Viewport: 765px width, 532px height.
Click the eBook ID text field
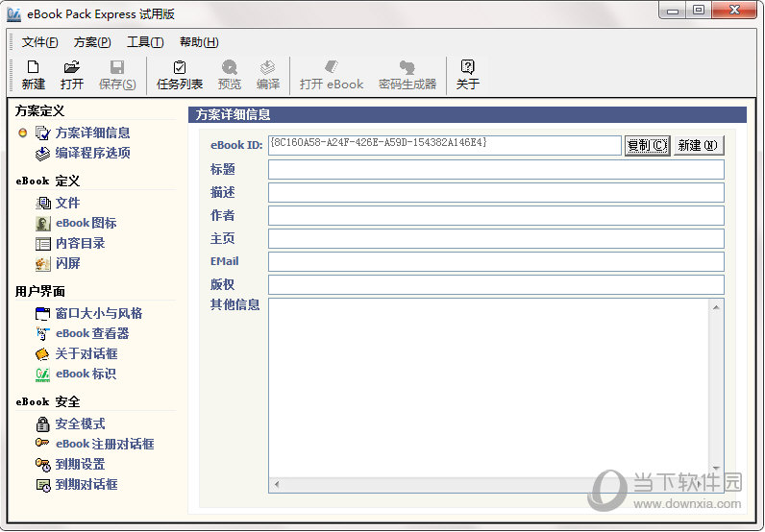click(x=444, y=145)
